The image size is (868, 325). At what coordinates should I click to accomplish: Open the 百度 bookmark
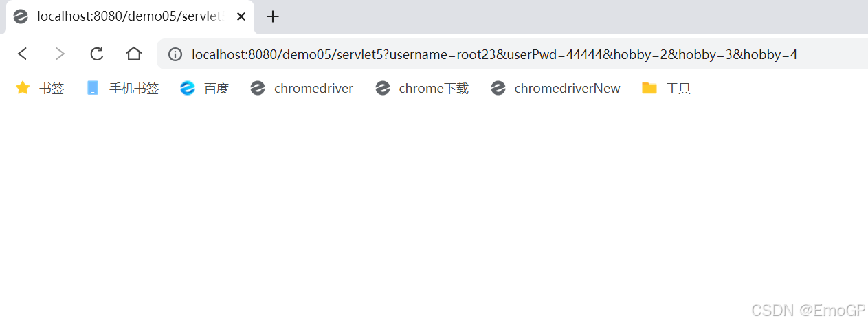coord(204,88)
